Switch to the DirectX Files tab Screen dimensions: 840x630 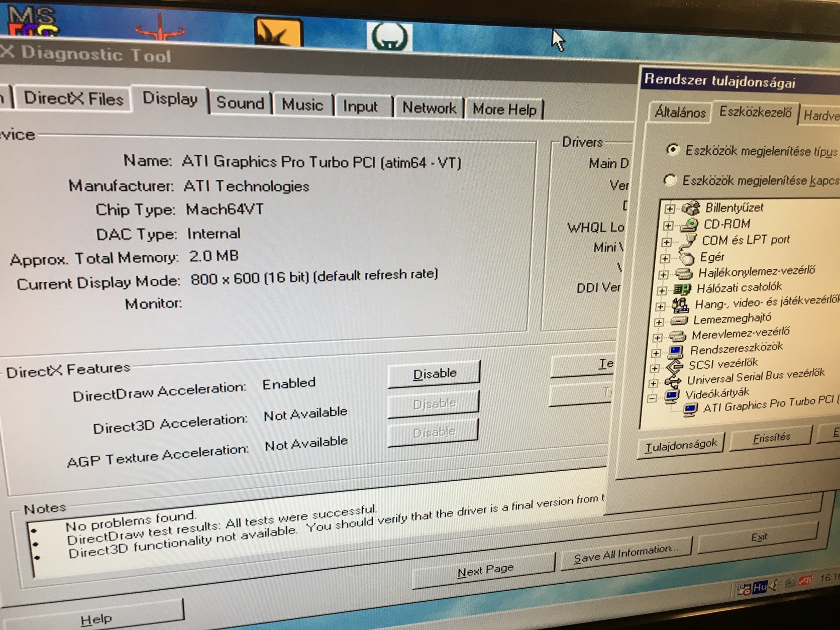73,98
